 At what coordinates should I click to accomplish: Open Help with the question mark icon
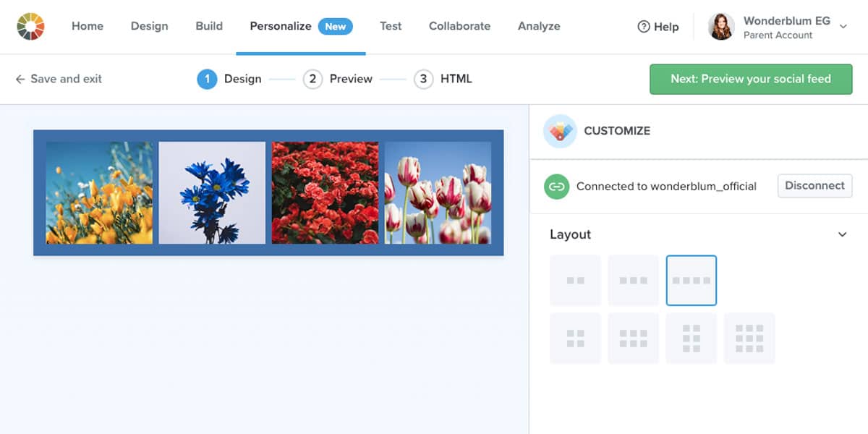658,27
